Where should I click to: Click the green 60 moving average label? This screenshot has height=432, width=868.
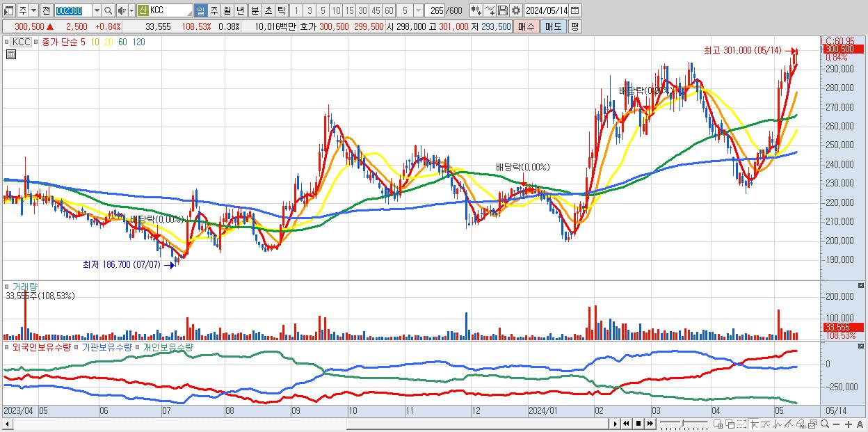(x=122, y=42)
